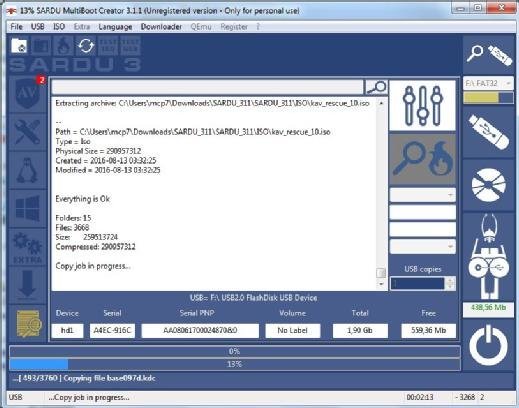Expand the F:\ FAT32 drive dropdown
The height and width of the screenshot is (408, 519).
tap(509, 83)
